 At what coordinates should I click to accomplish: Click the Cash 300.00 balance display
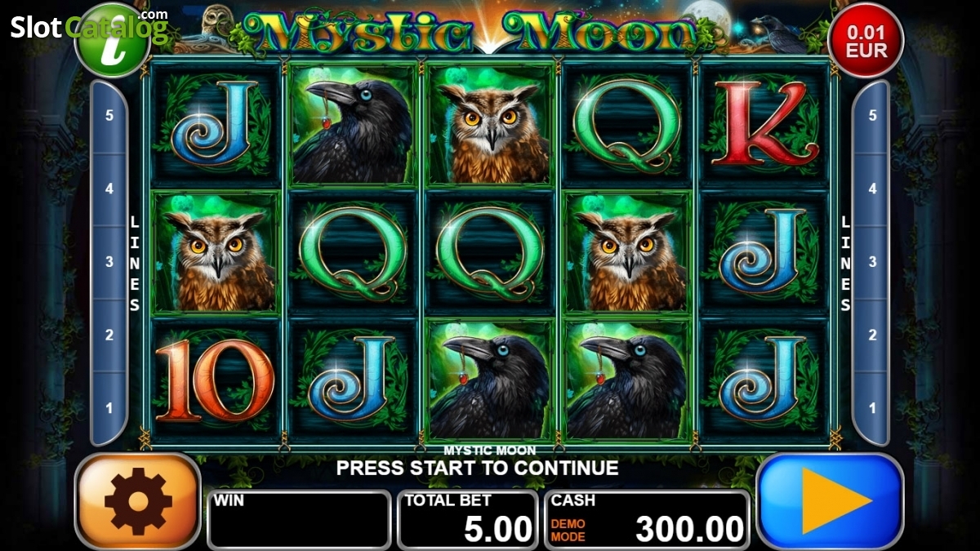pyautogui.click(x=647, y=519)
